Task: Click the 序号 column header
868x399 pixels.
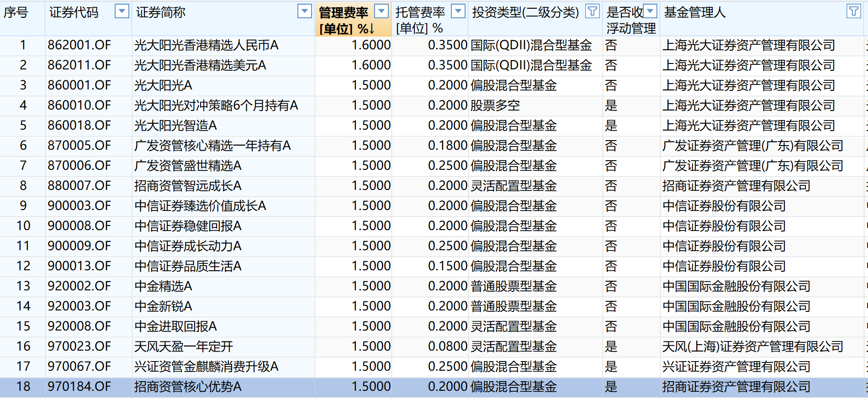Action: (16, 13)
